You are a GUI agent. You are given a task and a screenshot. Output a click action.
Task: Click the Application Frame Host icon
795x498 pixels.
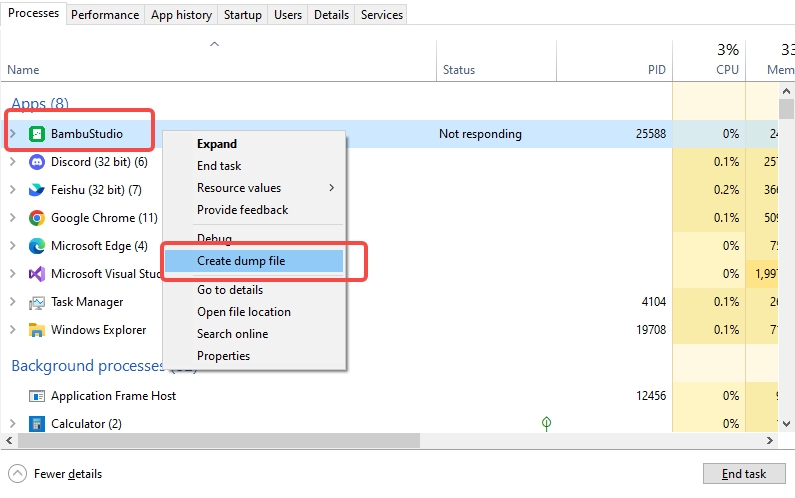click(37, 396)
